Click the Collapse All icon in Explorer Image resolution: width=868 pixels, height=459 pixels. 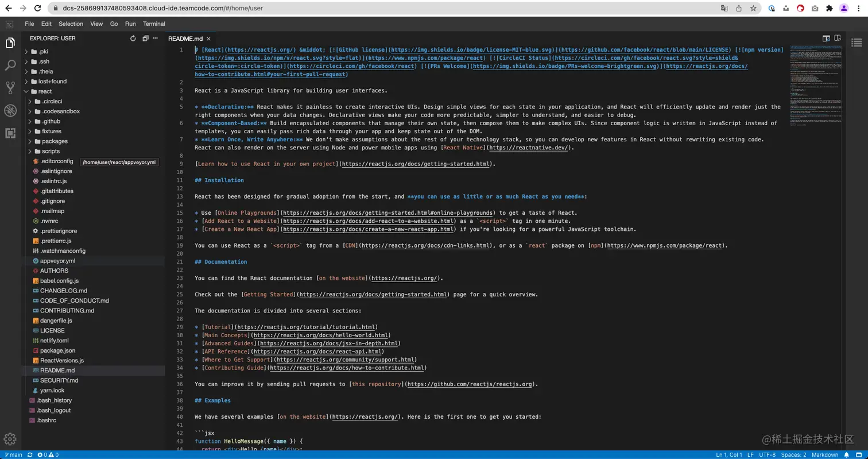(x=145, y=38)
